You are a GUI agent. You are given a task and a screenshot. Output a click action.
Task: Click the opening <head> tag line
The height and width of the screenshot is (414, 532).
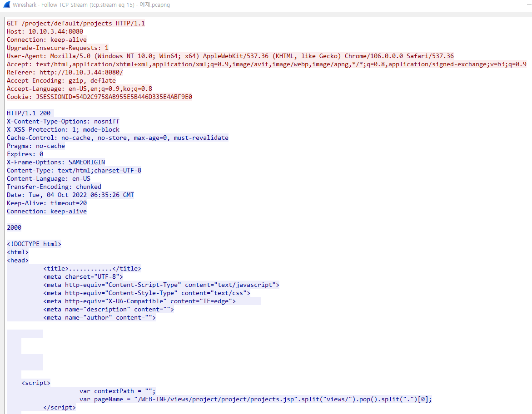tap(18, 260)
